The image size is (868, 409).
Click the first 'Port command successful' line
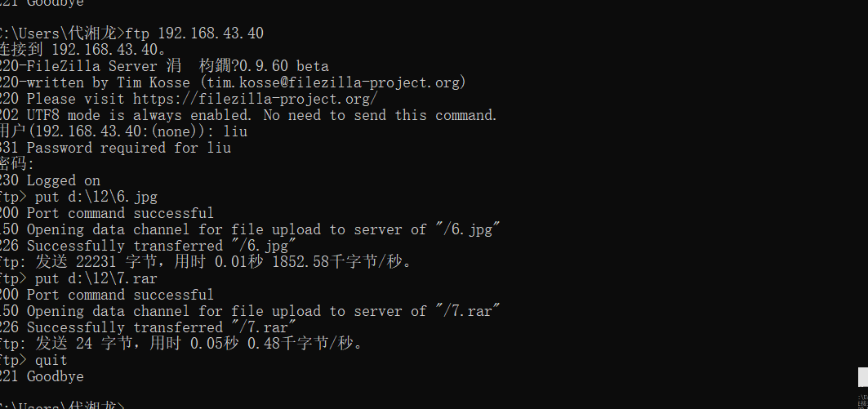click(x=119, y=213)
